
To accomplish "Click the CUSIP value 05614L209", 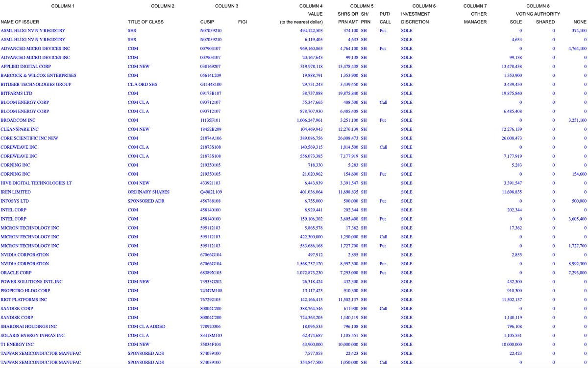I will click(x=210, y=75).
